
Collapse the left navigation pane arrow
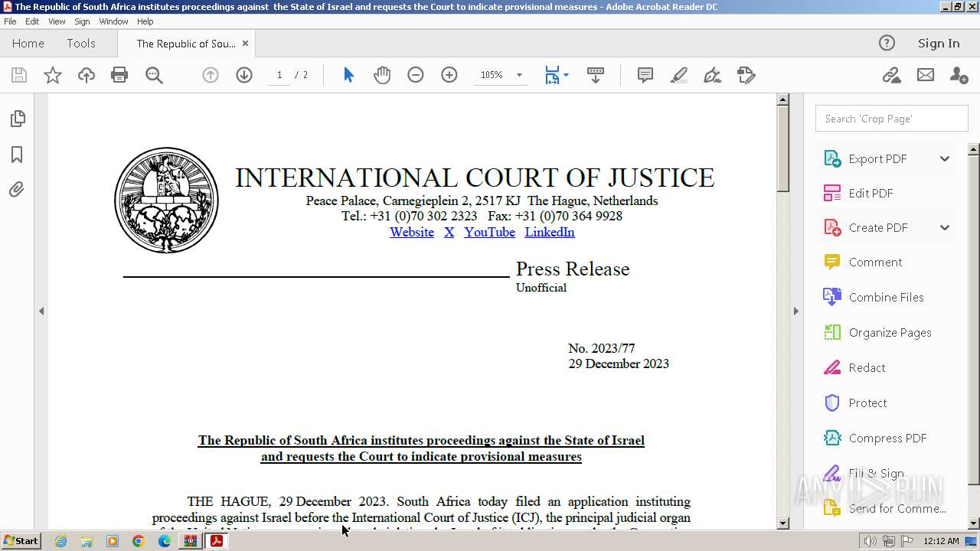pyautogui.click(x=41, y=311)
